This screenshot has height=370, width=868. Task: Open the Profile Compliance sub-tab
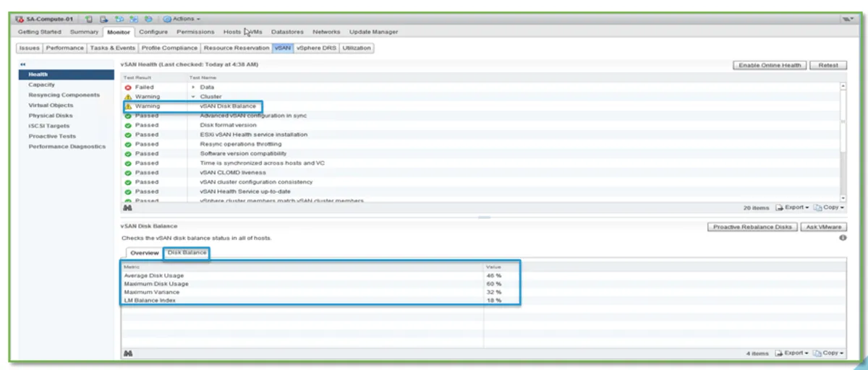170,48
